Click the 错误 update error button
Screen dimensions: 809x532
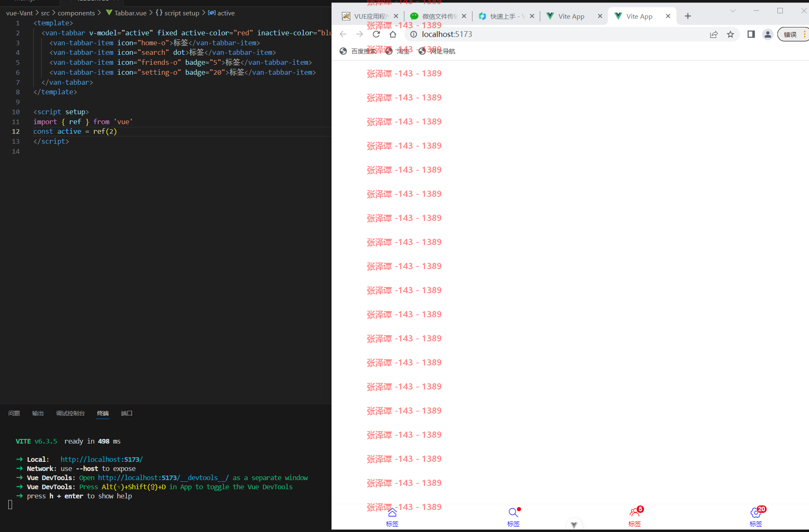(793, 34)
